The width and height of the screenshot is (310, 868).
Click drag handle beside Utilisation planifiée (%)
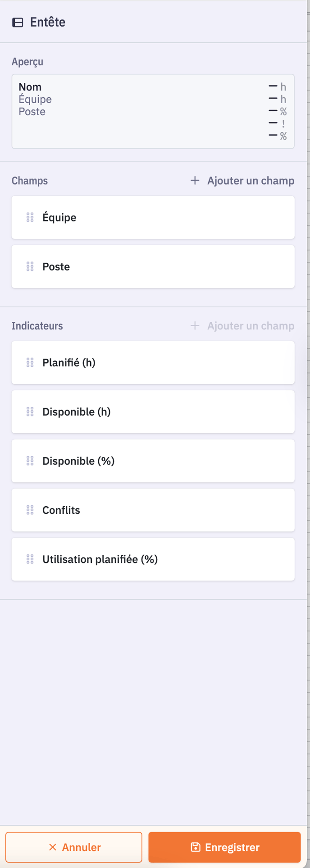pos(30,559)
